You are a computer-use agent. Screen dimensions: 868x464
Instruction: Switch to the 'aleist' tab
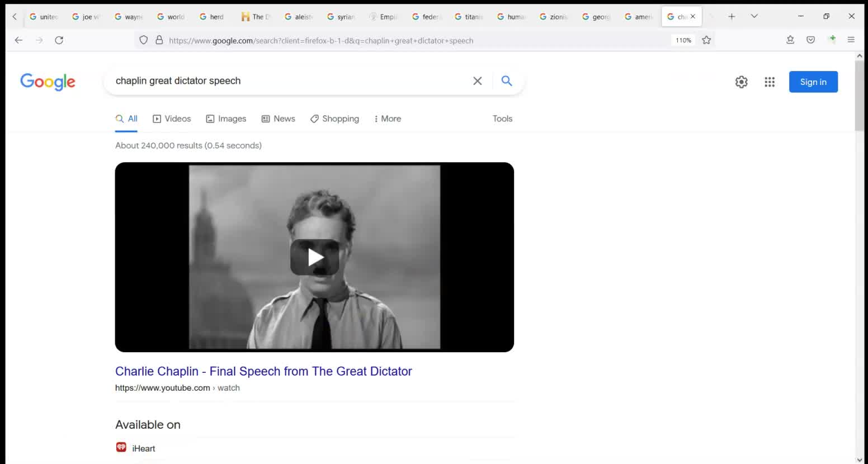click(299, 17)
